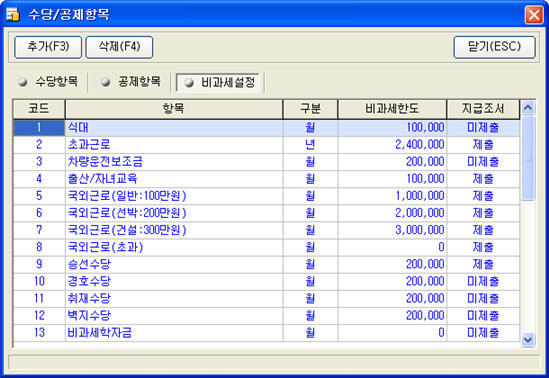Click the 구분 column header
Image resolution: width=549 pixels, height=378 pixels.
[310, 109]
